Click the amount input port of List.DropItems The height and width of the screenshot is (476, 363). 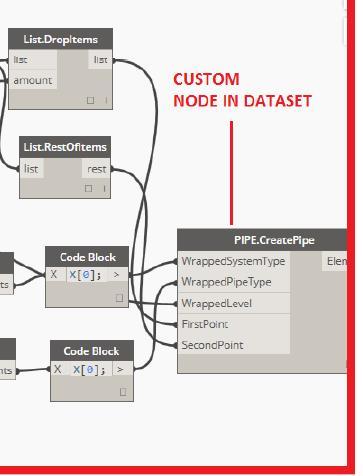click(33, 80)
